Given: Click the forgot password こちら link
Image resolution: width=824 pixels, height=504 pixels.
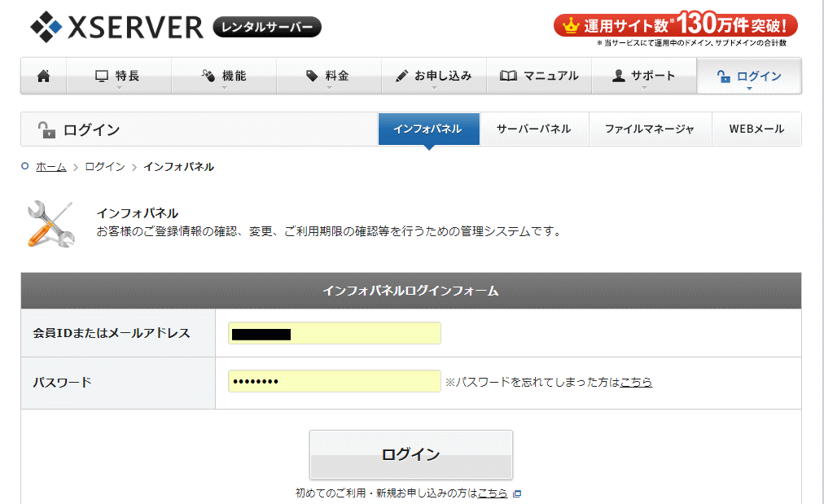Looking at the screenshot, I should (x=636, y=382).
